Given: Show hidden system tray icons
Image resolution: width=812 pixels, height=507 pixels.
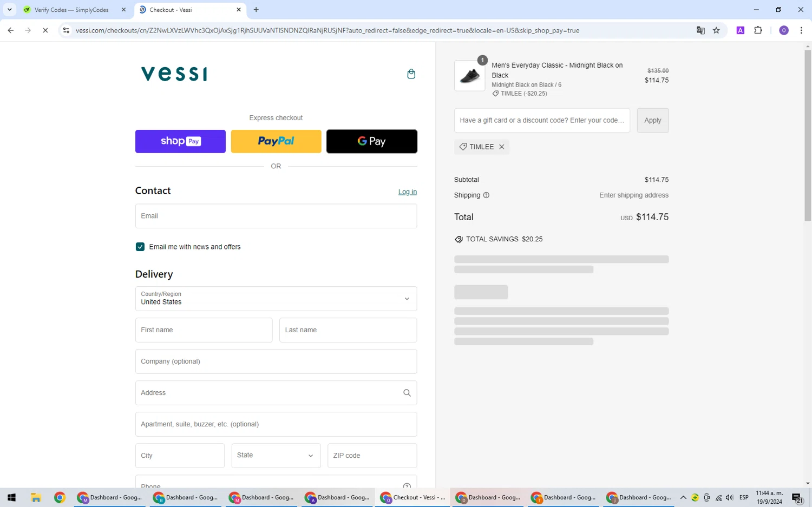Looking at the screenshot, I should click(683, 497).
